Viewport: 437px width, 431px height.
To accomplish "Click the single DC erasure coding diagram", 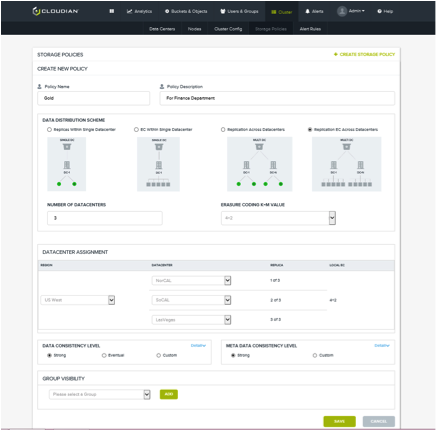I will pos(158,164).
